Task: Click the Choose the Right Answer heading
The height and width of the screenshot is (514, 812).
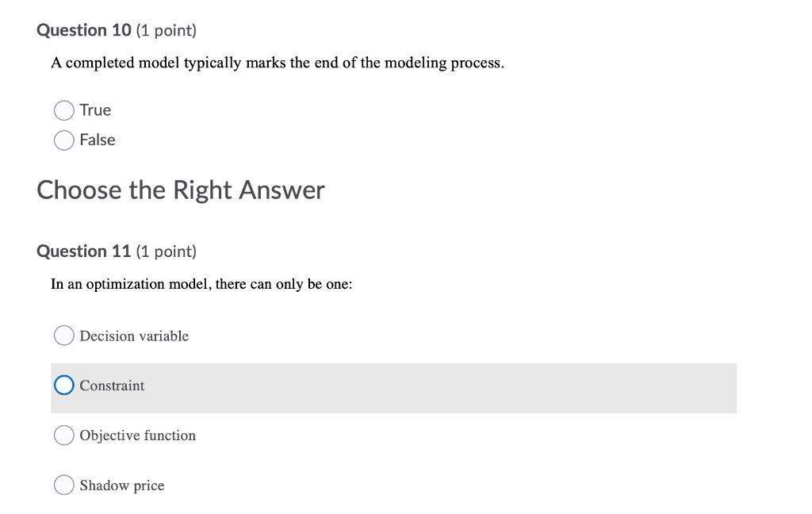Action: point(180,190)
